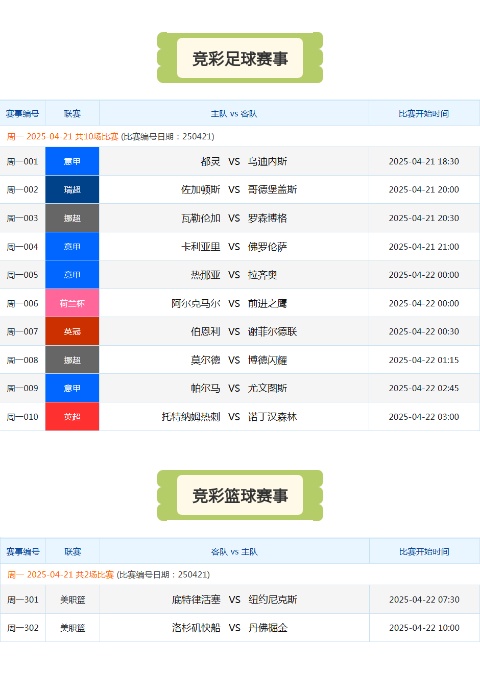Screen dimensions: 480x690
Task: Click the 英超 league badge
Action: coord(72,417)
